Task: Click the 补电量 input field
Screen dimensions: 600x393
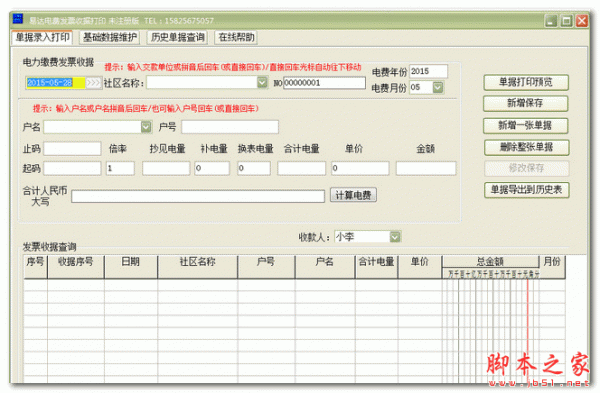Action: coord(212,168)
